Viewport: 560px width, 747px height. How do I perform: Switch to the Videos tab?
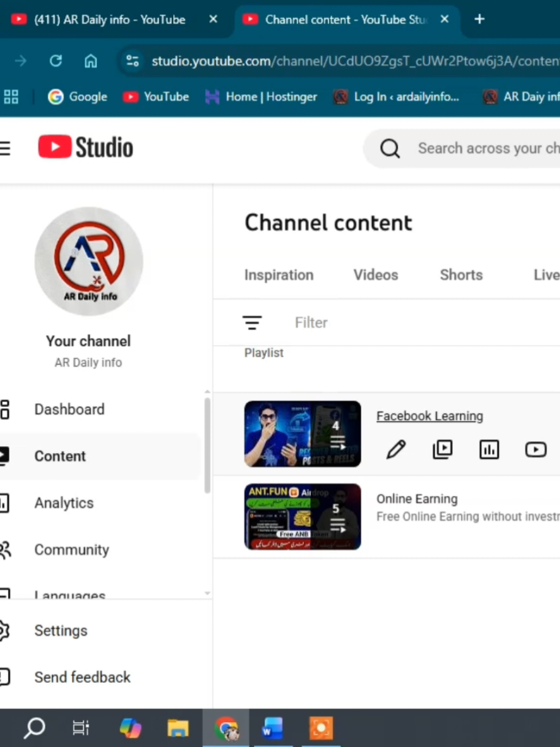click(x=376, y=275)
